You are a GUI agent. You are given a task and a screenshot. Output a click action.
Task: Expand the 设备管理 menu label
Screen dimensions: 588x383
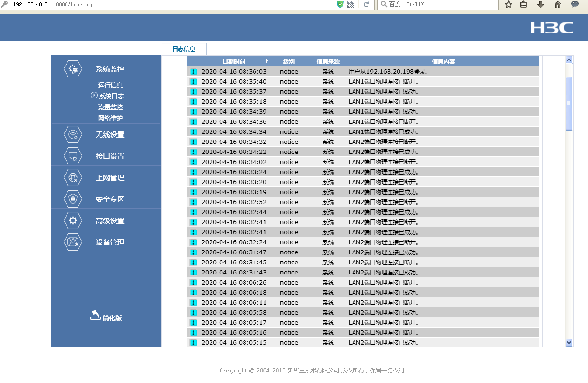point(110,242)
